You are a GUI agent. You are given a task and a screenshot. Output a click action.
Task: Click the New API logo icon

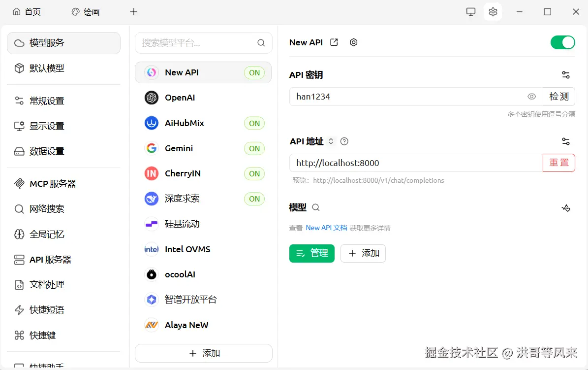point(152,72)
